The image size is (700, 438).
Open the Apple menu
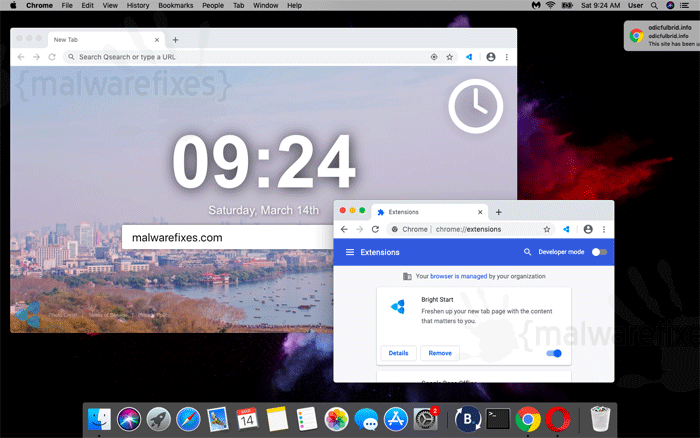tap(13, 5)
